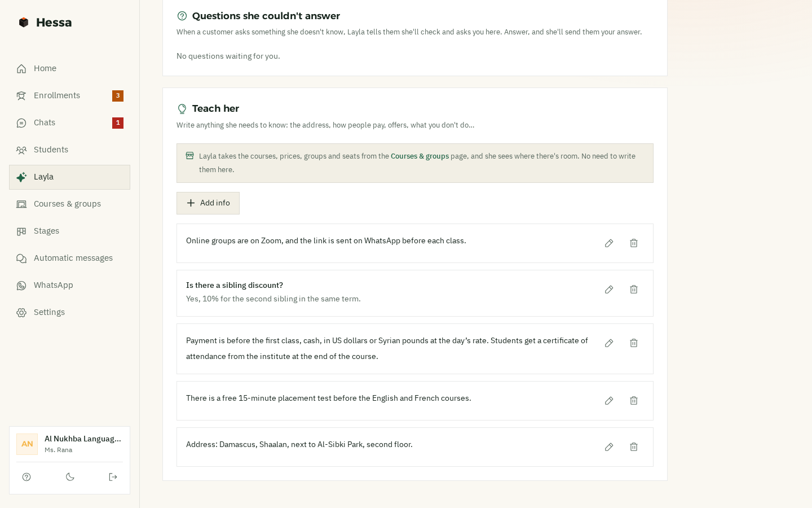Open Settings from the sidebar
The image size is (812, 508).
(69, 313)
